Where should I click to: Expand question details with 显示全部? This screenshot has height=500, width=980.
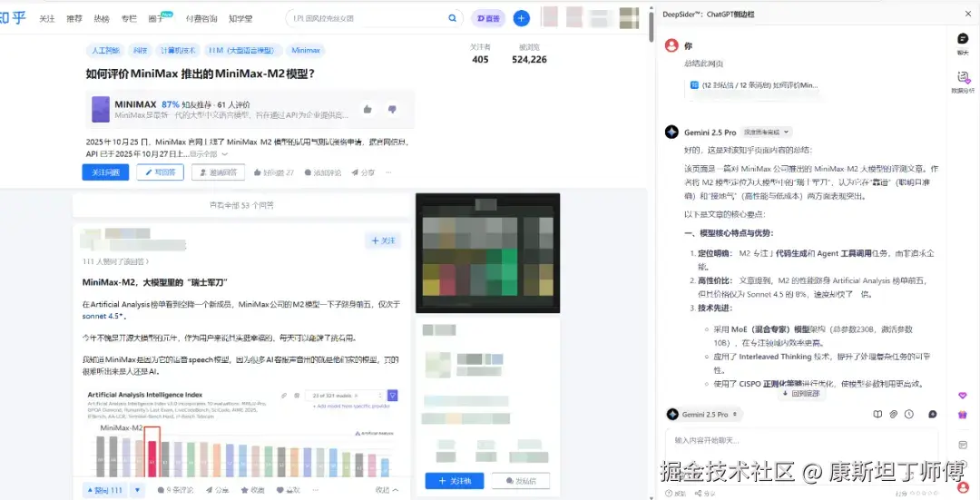[x=208, y=153]
